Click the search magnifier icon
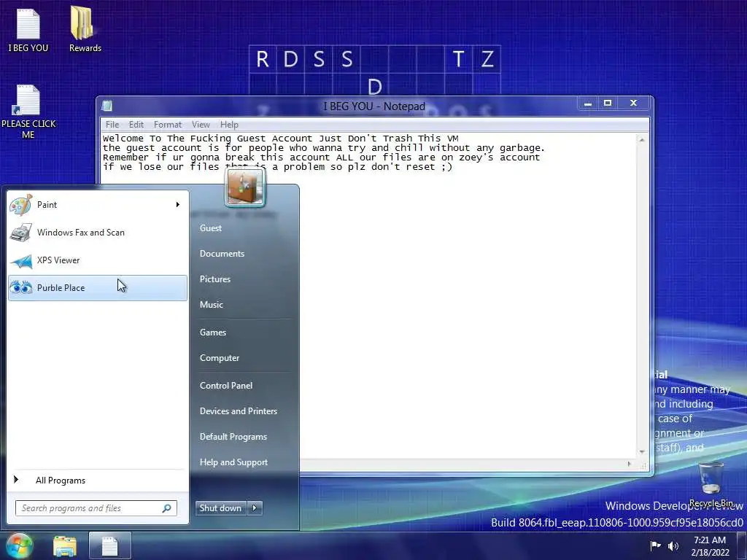 167,508
